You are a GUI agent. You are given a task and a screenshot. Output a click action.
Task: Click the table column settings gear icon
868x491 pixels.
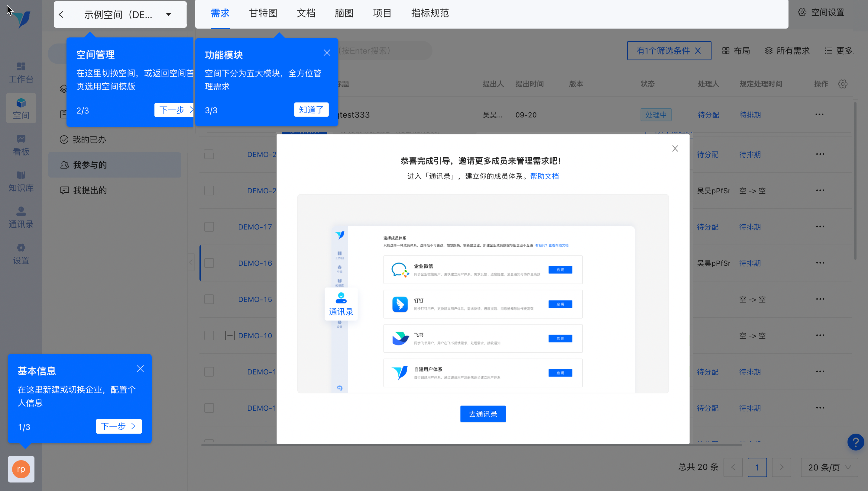point(843,84)
